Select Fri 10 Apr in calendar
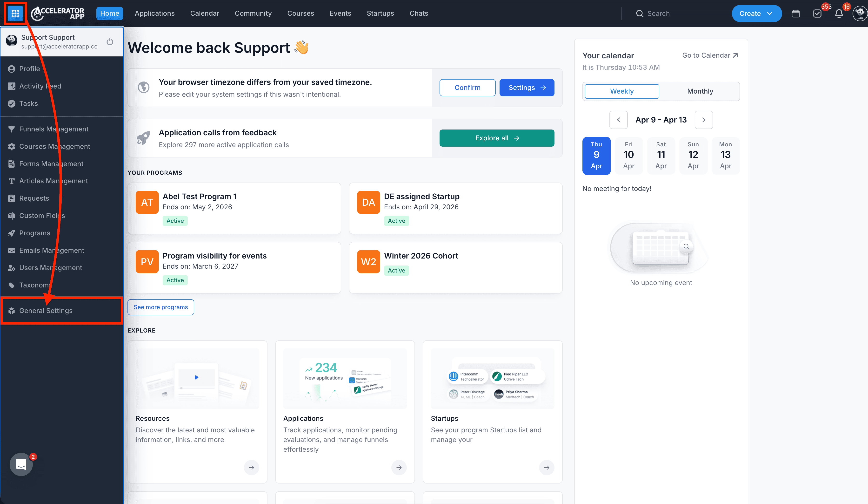This screenshot has width=868, height=504. coord(629,156)
